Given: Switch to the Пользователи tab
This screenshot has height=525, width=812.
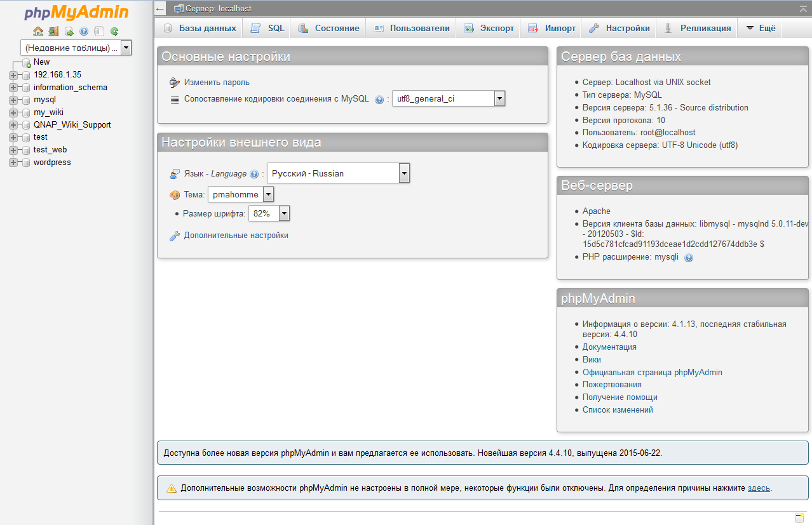Looking at the screenshot, I should pyautogui.click(x=412, y=29).
